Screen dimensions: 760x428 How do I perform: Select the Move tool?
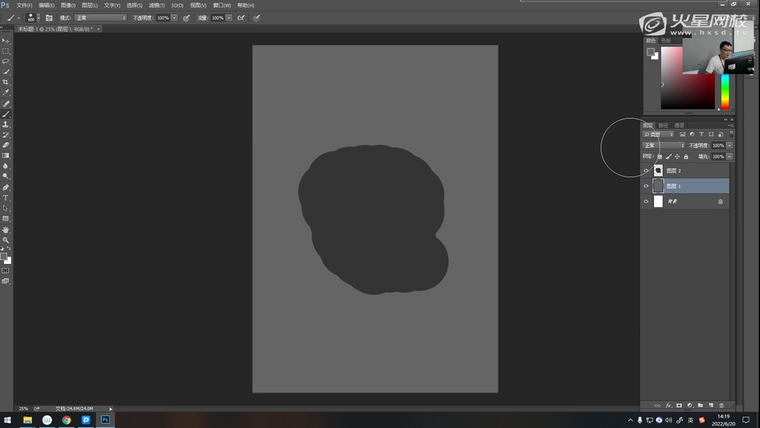tap(5, 40)
